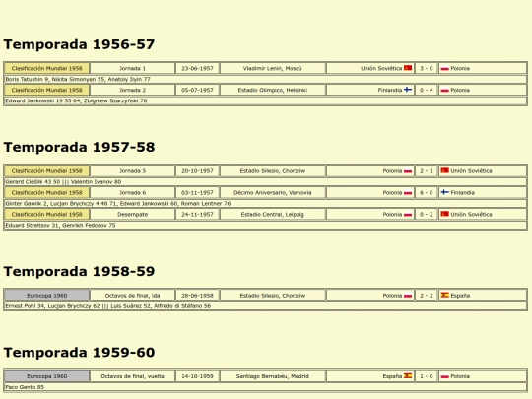Click the Poland flag in the 14-10-1959 match row

point(444,376)
